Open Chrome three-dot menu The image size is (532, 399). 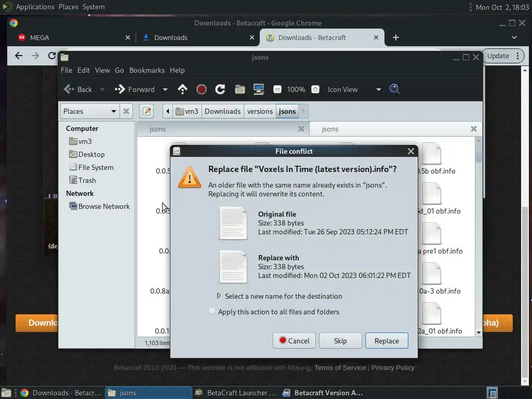[x=518, y=56]
